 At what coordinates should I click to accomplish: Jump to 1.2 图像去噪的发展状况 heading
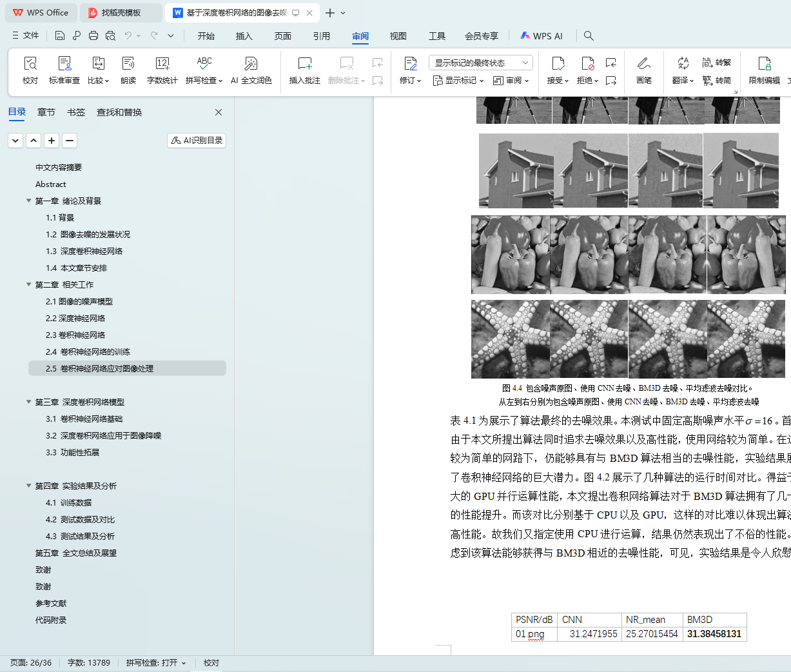(88, 234)
